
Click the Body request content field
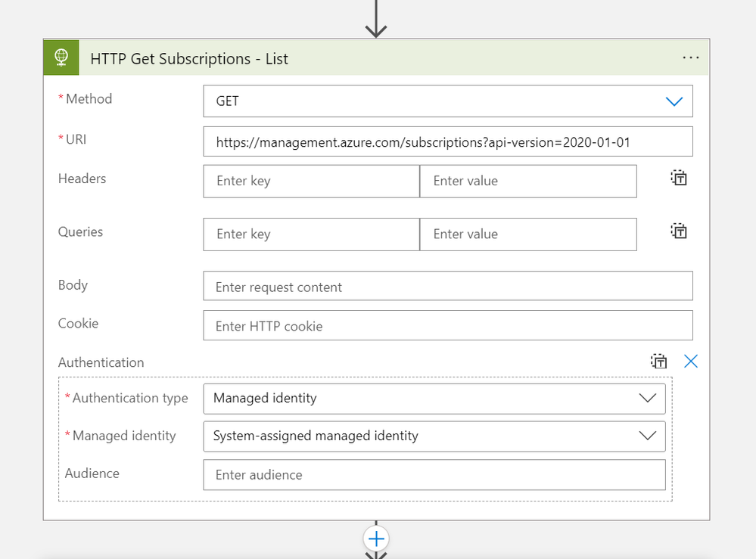[x=448, y=286]
